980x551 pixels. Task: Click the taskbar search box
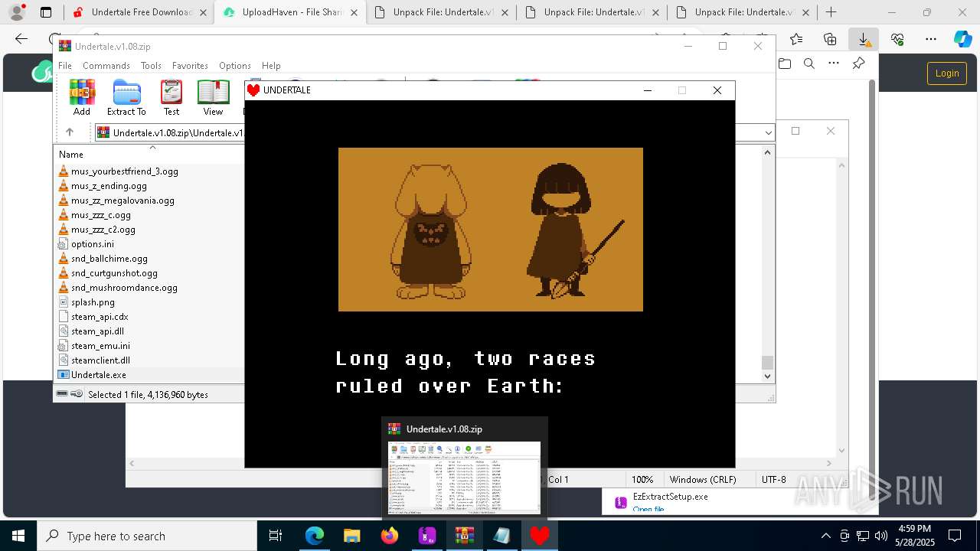point(147,536)
